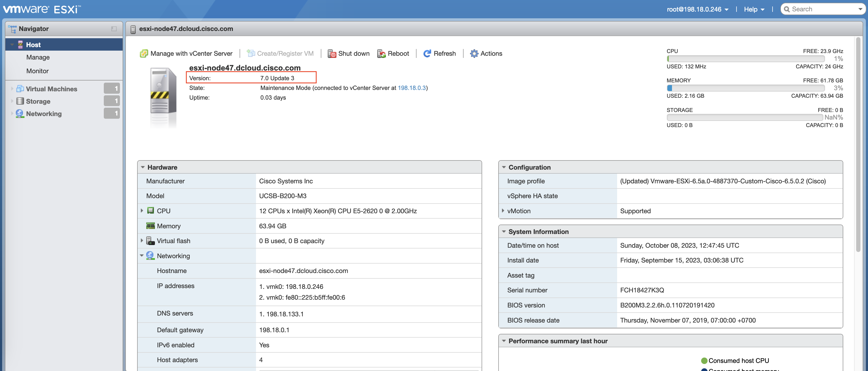The image size is (868, 371).
Task: Click the Networking globe icon in navigator
Action: click(20, 114)
